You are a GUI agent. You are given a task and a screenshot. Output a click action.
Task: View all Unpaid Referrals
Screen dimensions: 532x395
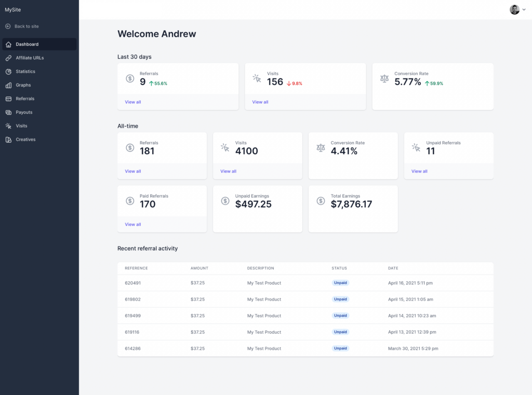(419, 171)
